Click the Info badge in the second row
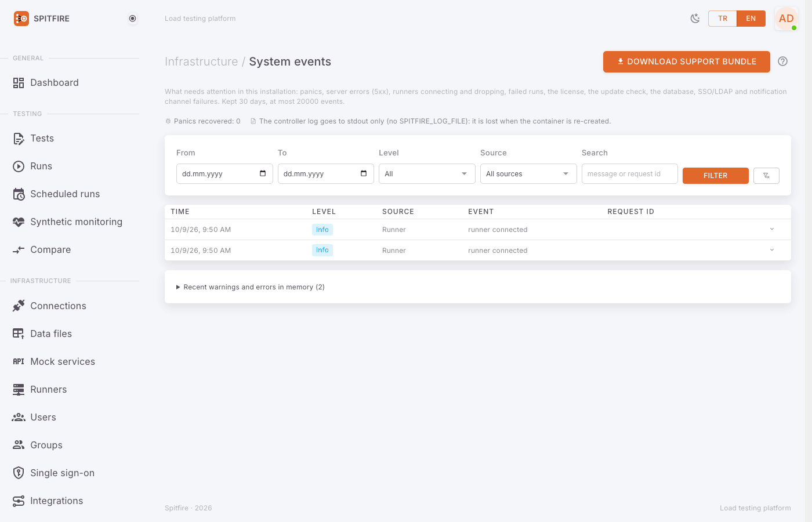The height and width of the screenshot is (522, 812). [322, 250]
